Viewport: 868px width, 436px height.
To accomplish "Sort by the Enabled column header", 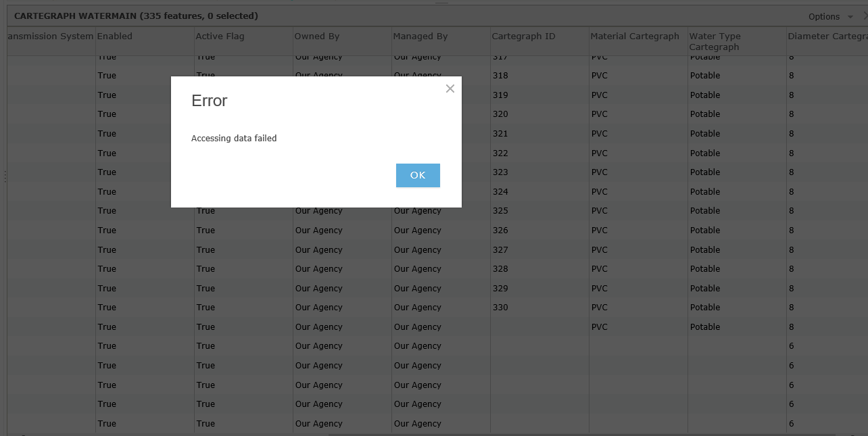I will [115, 37].
